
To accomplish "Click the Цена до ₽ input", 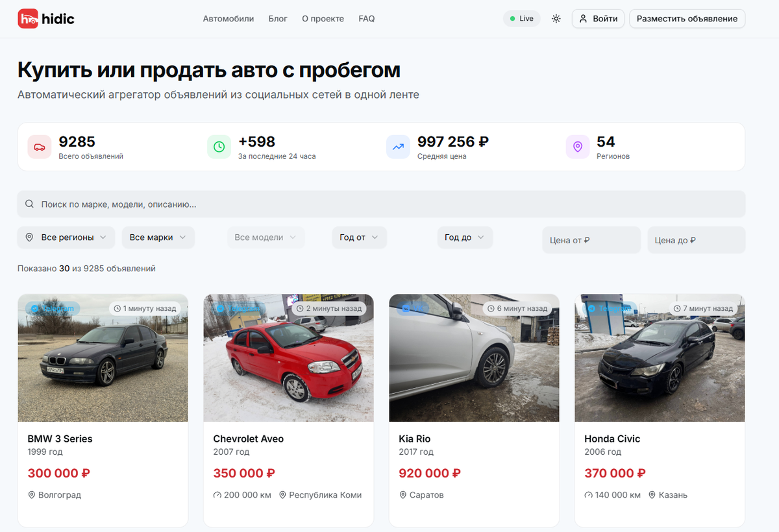I will 697,240.
